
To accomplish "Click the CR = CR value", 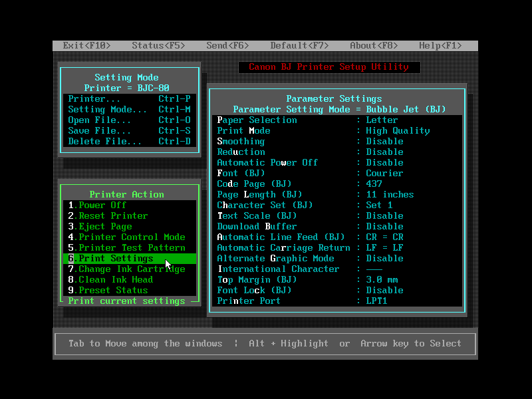I will (384, 237).
